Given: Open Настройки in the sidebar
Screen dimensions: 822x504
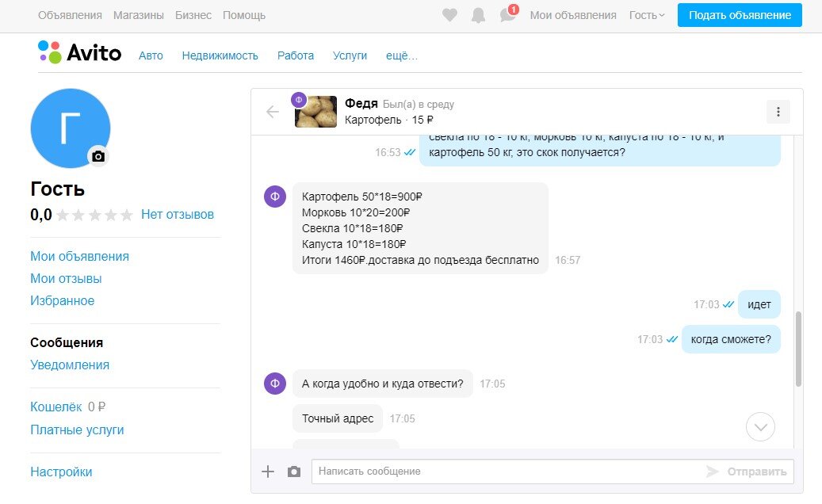Looking at the screenshot, I should [61, 472].
